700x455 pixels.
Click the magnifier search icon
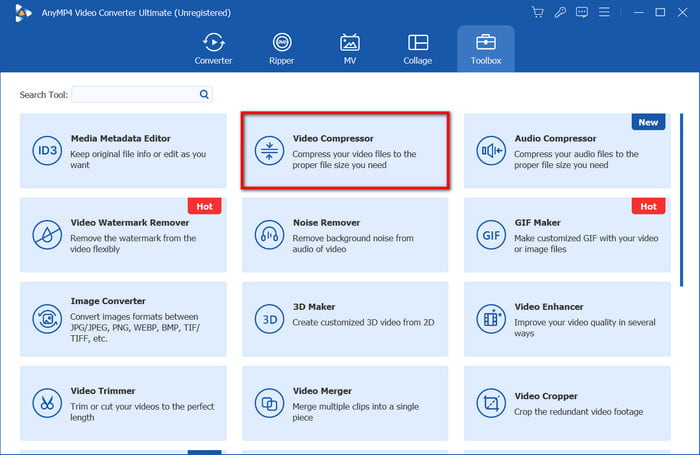(204, 94)
